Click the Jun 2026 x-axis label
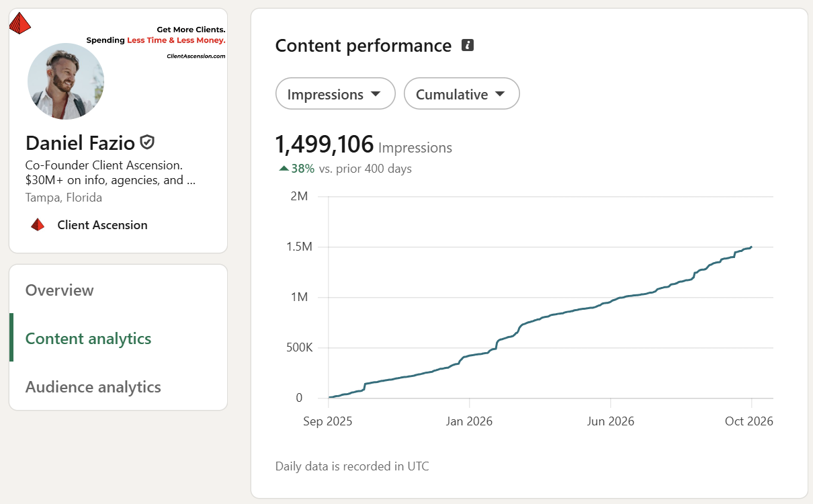The image size is (813, 504). tap(611, 421)
